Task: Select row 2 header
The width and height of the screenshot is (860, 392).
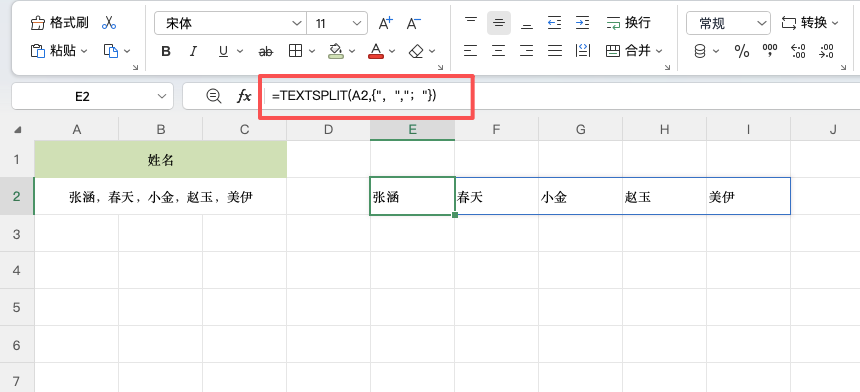Action: pos(17,196)
